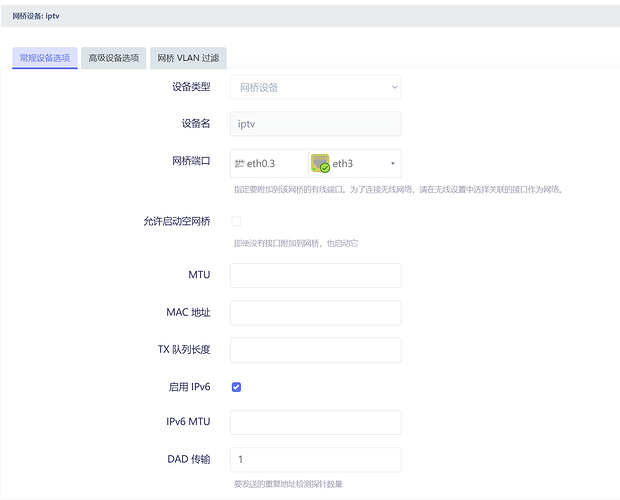Click the eth3 port name text
The height and width of the screenshot is (500, 620).
[x=343, y=163]
